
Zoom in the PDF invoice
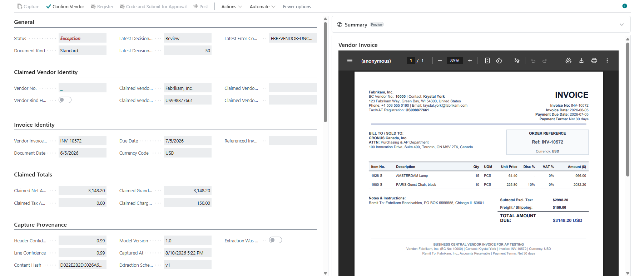[470, 61]
